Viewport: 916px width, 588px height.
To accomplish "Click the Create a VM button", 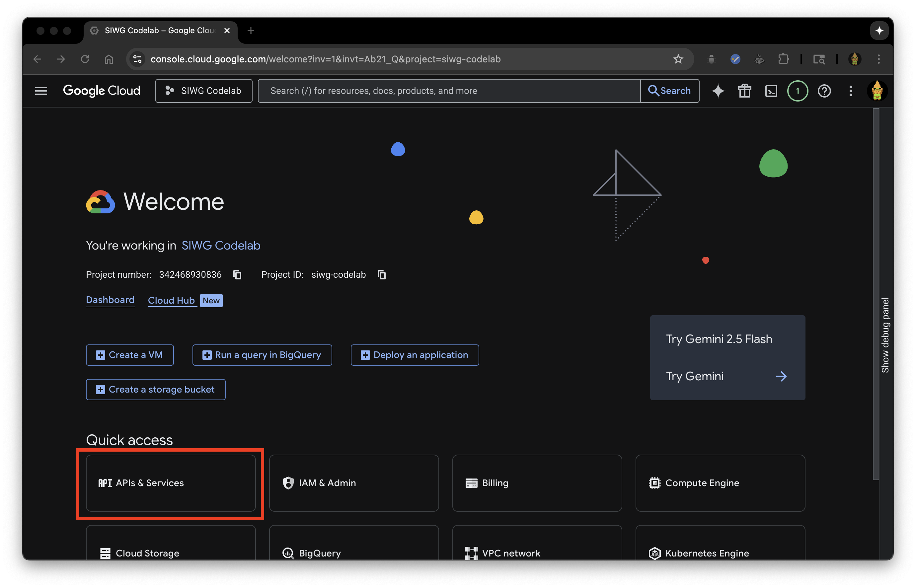I will pos(130,355).
